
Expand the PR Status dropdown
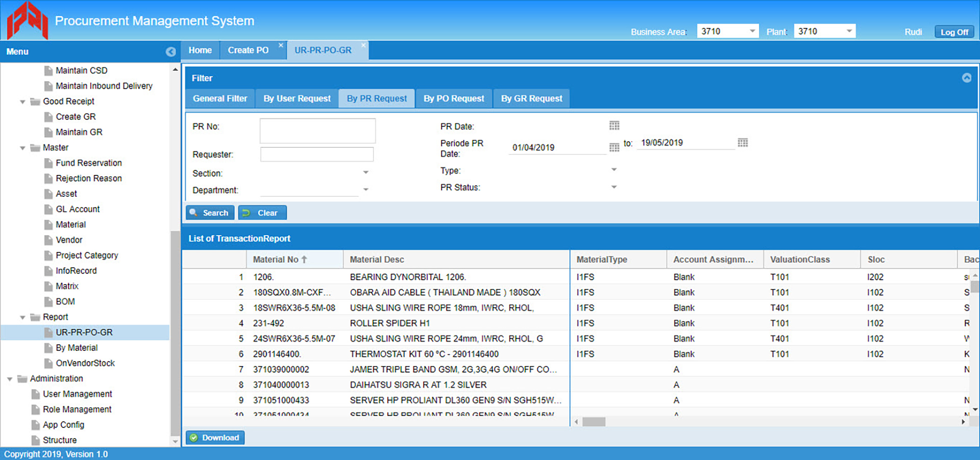pyautogui.click(x=614, y=187)
